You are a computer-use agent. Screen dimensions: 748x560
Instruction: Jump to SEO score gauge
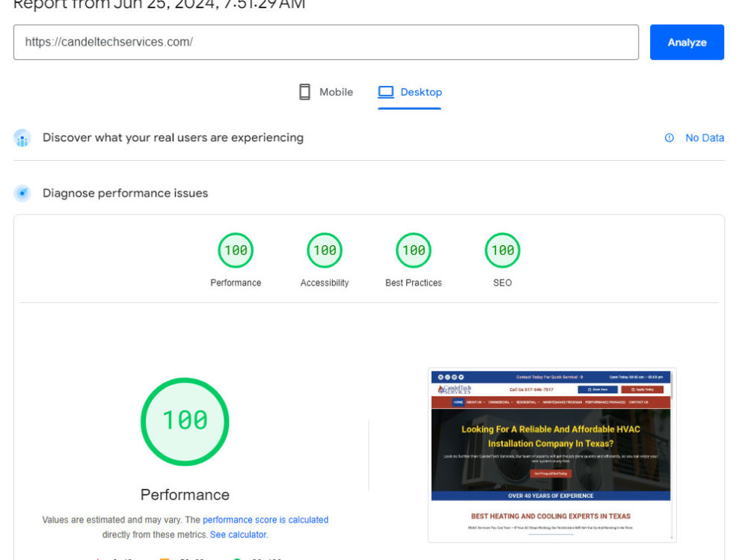pyautogui.click(x=503, y=250)
